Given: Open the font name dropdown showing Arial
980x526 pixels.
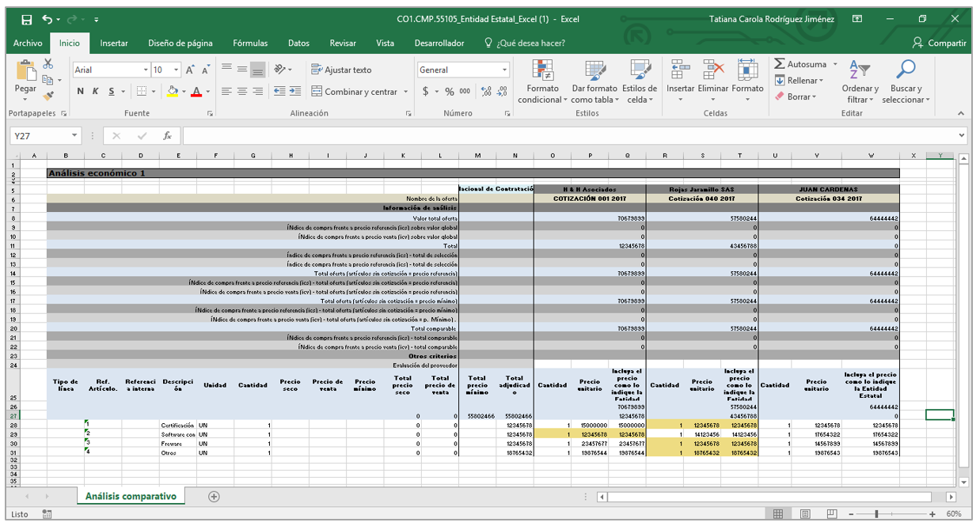Looking at the screenshot, I should [144, 70].
